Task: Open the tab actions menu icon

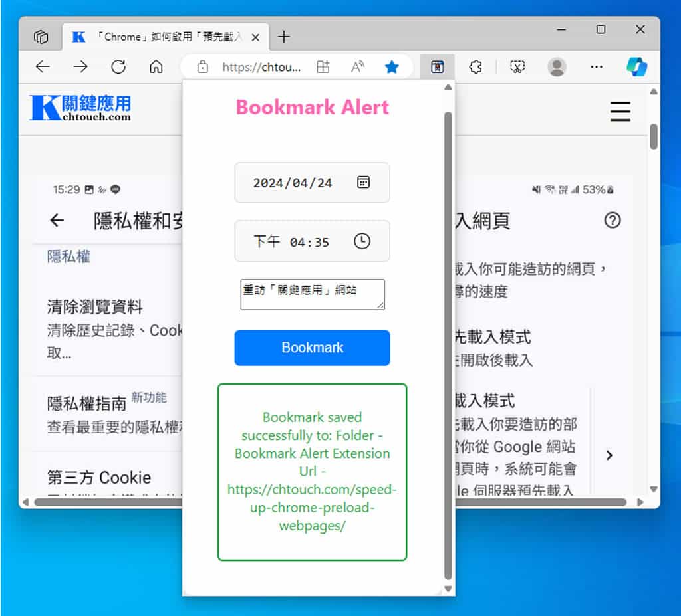Action: click(41, 37)
